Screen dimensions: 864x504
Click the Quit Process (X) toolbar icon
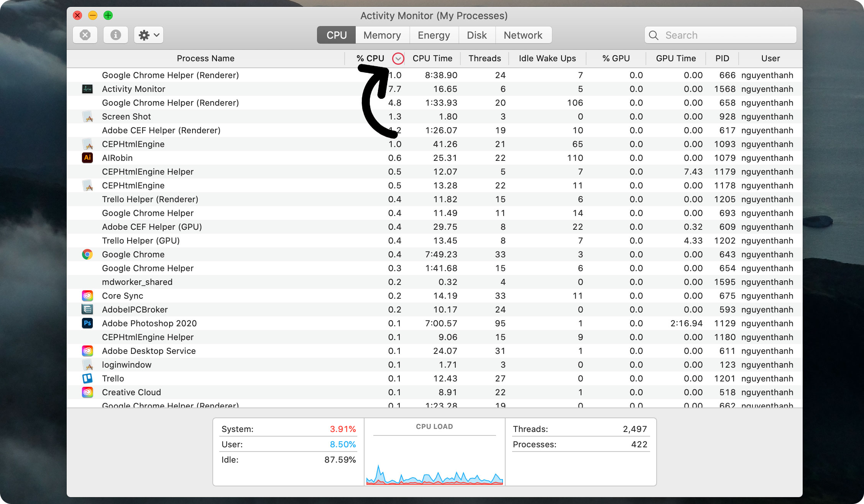point(85,35)
